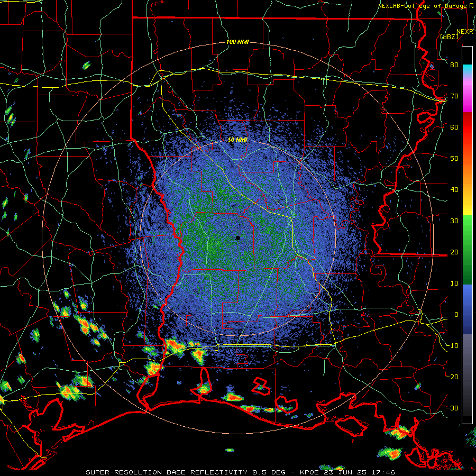Click the 40 value on dBZ scale
Screen dimensions: 476x476
(454, 190)
